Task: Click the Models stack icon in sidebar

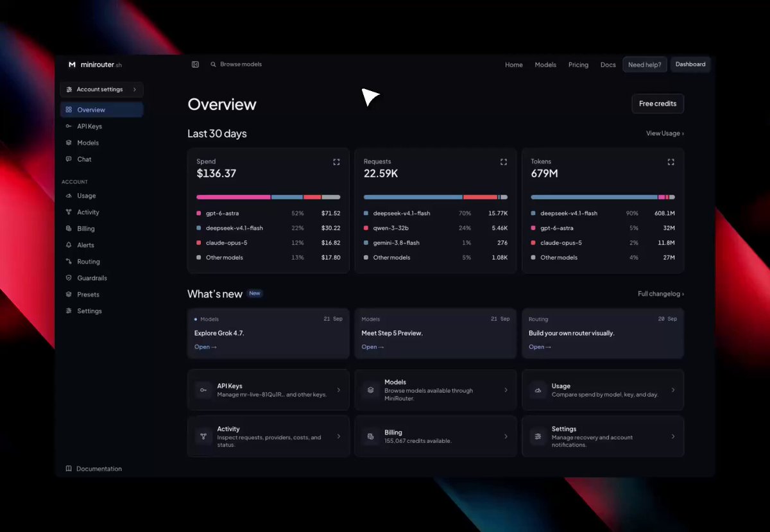Action: click(x=69, y=142)
